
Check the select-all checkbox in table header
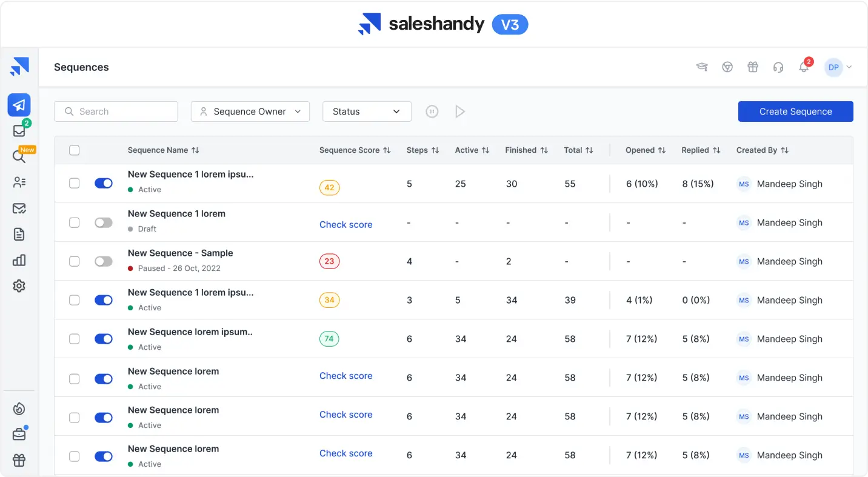tap(75, 150)
